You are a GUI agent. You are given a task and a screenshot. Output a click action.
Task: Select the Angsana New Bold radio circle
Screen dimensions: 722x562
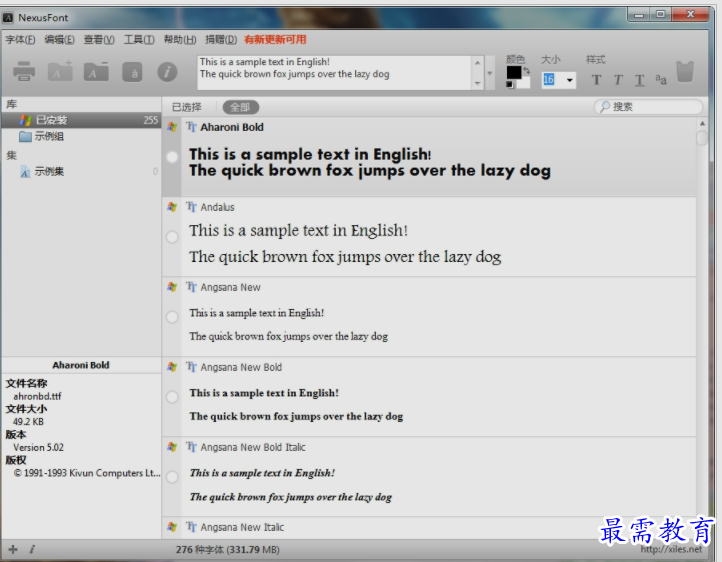(172, 397)
